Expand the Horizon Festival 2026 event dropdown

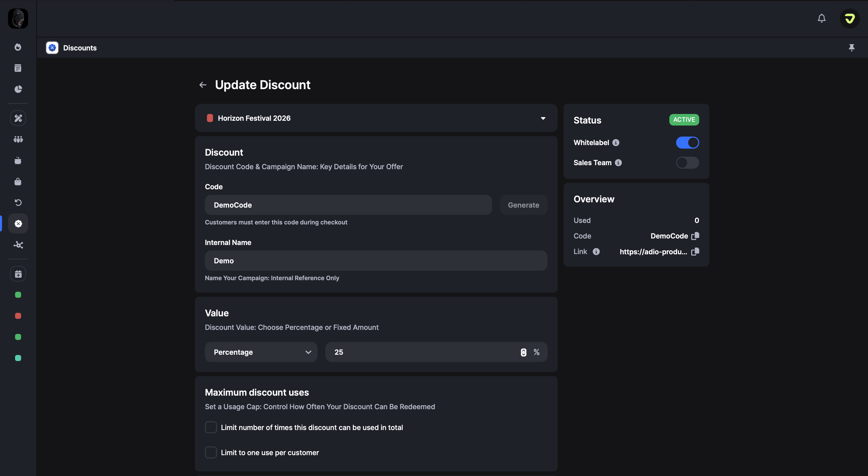[543, 118]
